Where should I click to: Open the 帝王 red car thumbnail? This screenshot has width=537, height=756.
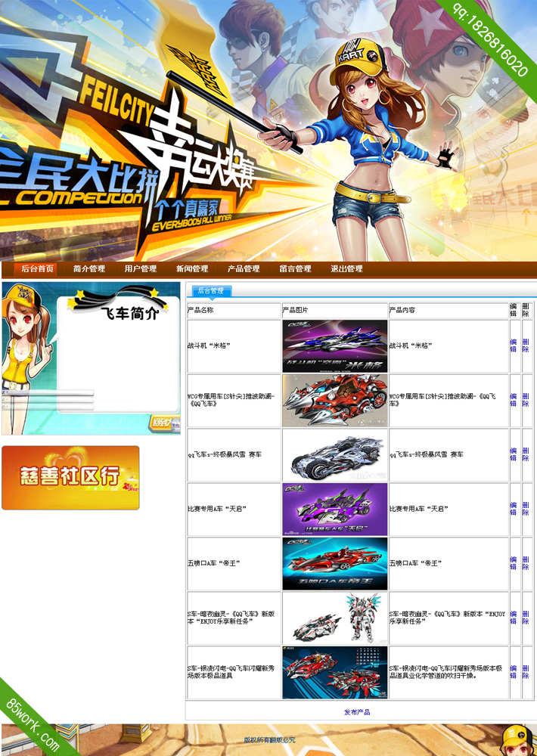[x=335, y=564]
